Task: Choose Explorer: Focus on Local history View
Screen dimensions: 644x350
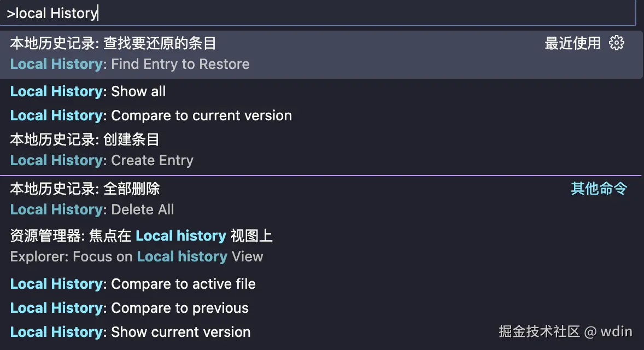Action: [x=137, y=256]
